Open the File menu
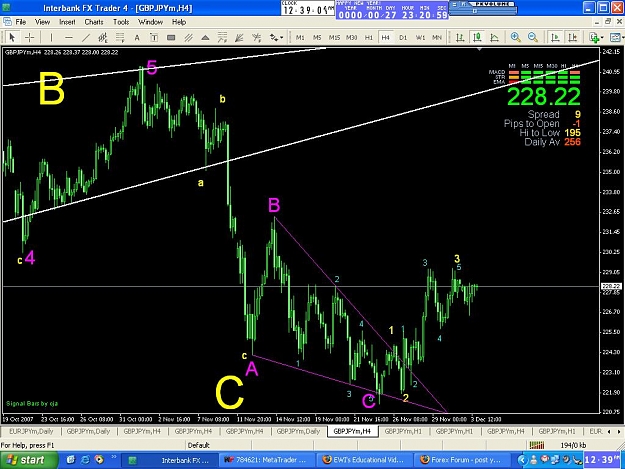 coord(21,22)
